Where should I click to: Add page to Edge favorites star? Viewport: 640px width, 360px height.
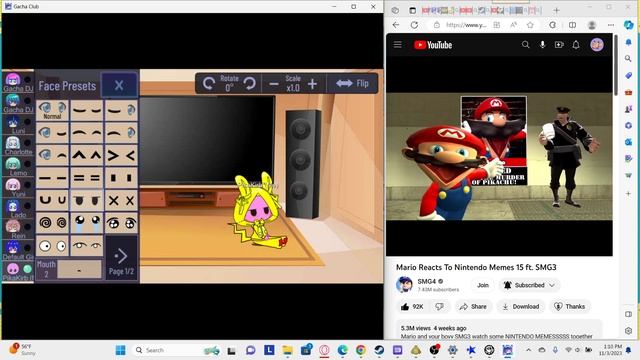pyautogui.click(x=530, y=25)
